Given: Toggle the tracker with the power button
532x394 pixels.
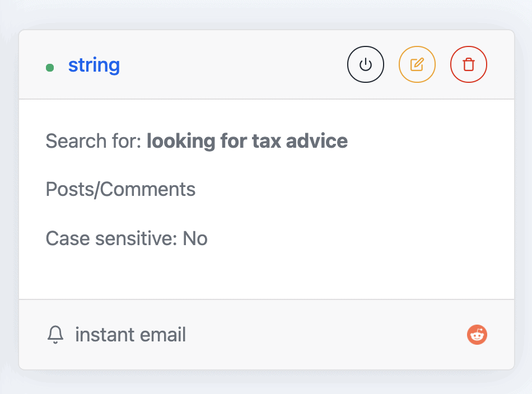Looking at the screenshot, I should click(x=366, y=64).
